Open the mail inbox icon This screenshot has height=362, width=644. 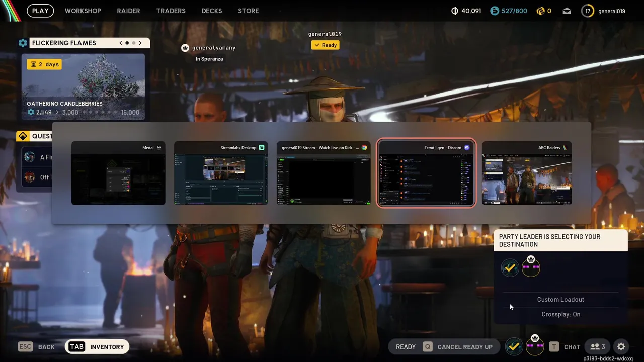(567, 11)
